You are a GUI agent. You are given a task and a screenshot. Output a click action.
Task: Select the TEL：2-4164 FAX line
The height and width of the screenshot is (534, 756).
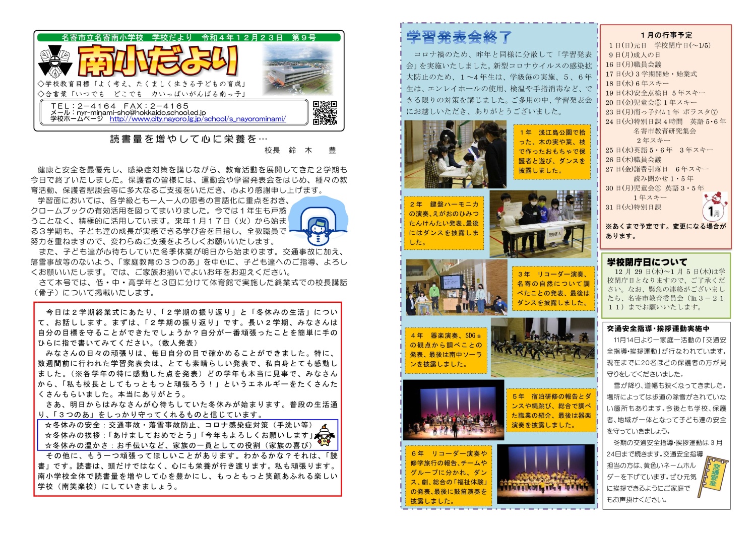(120, 106)
